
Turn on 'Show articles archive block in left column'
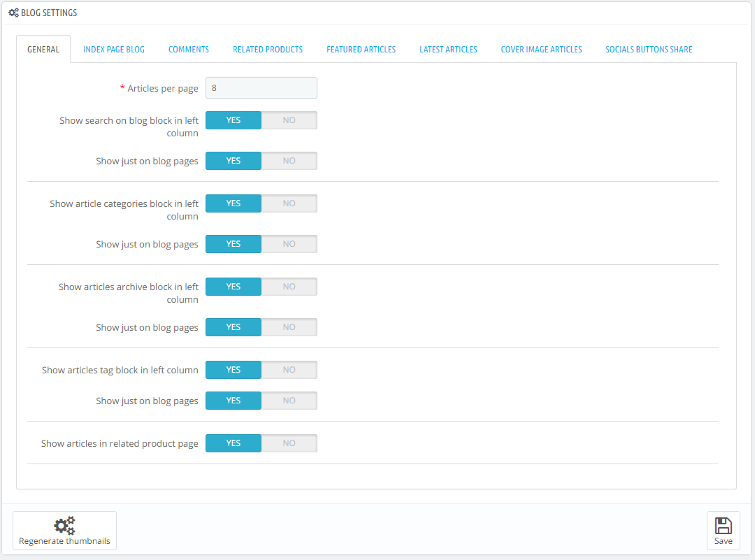[x=233, y=287]
